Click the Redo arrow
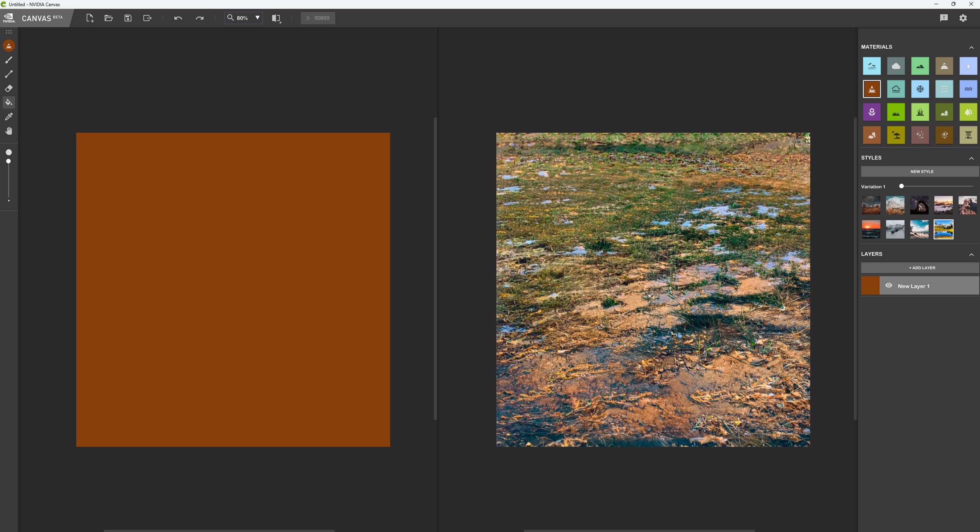980x532 pixels. 199,18
